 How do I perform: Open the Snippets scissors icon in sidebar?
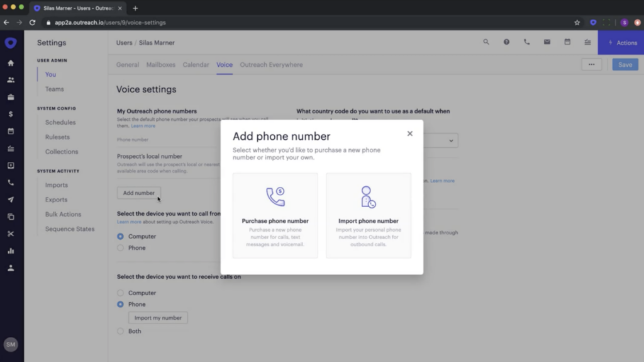11,234
